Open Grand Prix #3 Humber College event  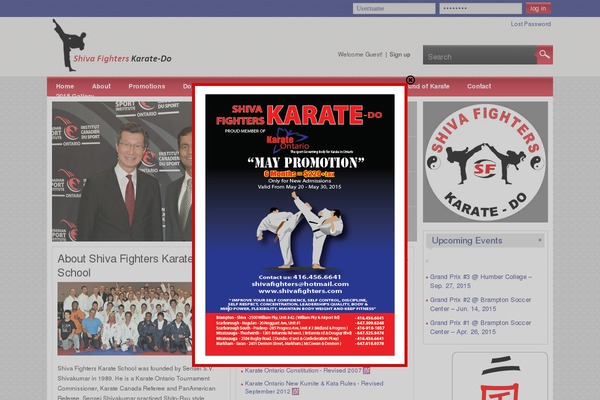[481, 281]
